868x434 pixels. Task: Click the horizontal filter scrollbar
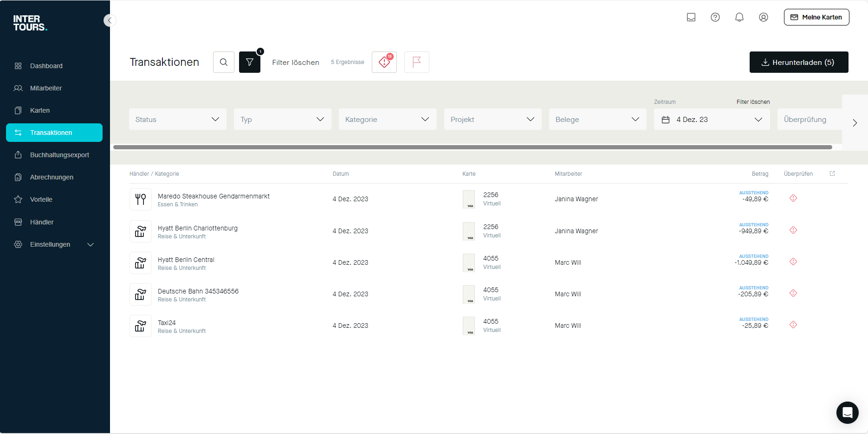[x=473, y=147]
